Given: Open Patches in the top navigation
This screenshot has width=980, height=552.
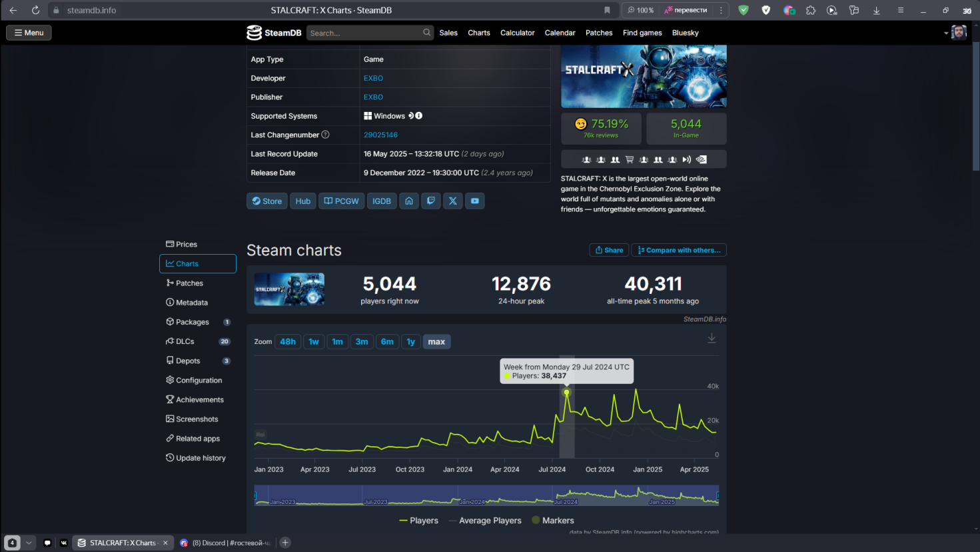Looking at the screenshot, I should tap(599, 33).
